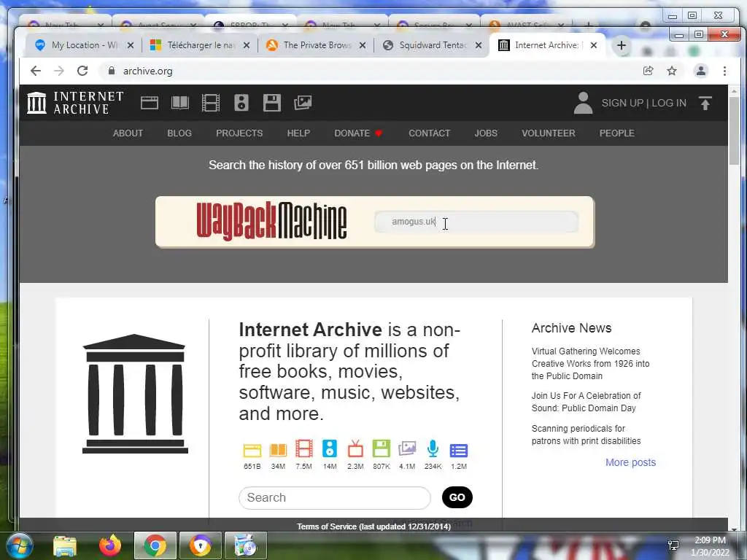Click the yellow web icon labeled 651B
This screenshot has height=560, width=747.
(252, 450)
